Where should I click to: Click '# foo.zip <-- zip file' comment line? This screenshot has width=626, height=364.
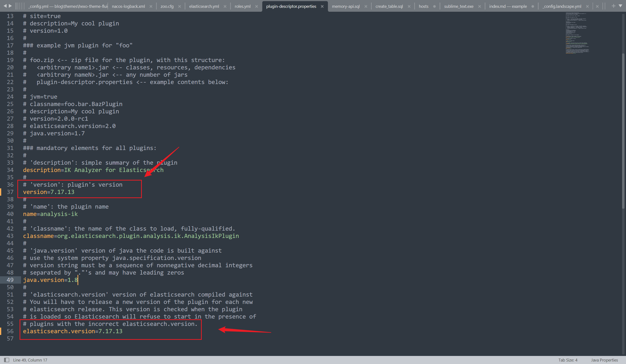(x=124, y=60)
